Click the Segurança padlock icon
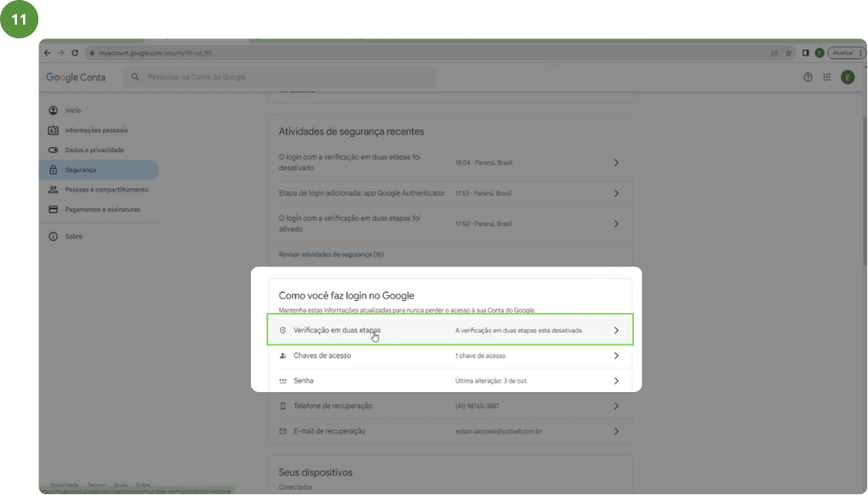868x495 pixels. click(53, 170)
